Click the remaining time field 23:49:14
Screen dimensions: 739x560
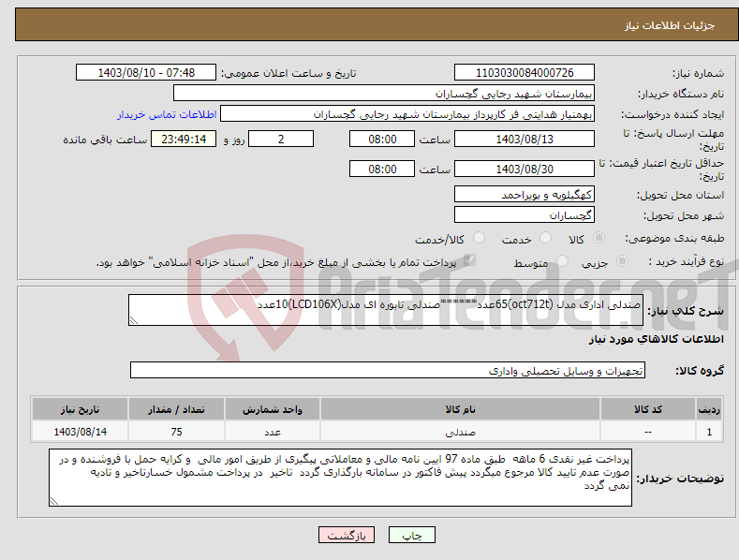(x=184, y=139)
